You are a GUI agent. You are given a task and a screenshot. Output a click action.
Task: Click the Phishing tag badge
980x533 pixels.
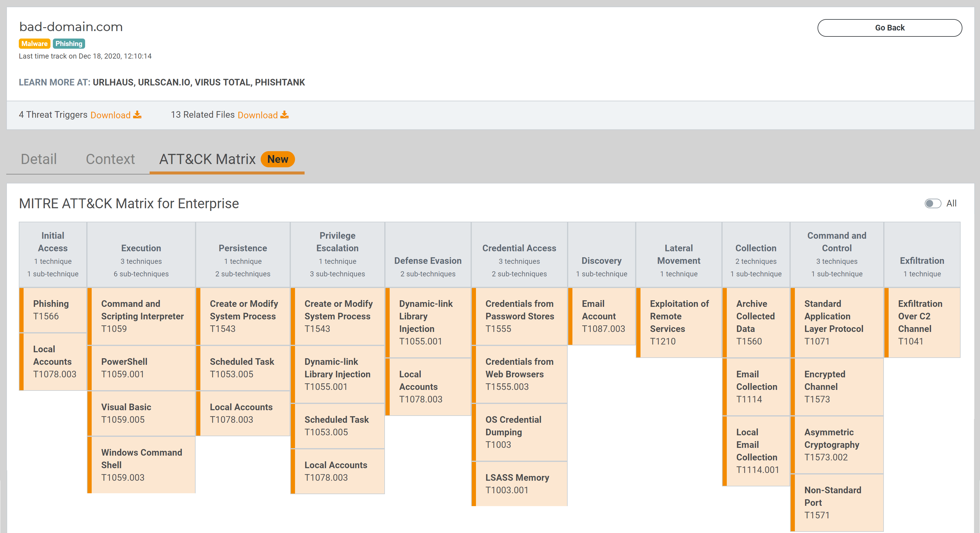[69, 43]
